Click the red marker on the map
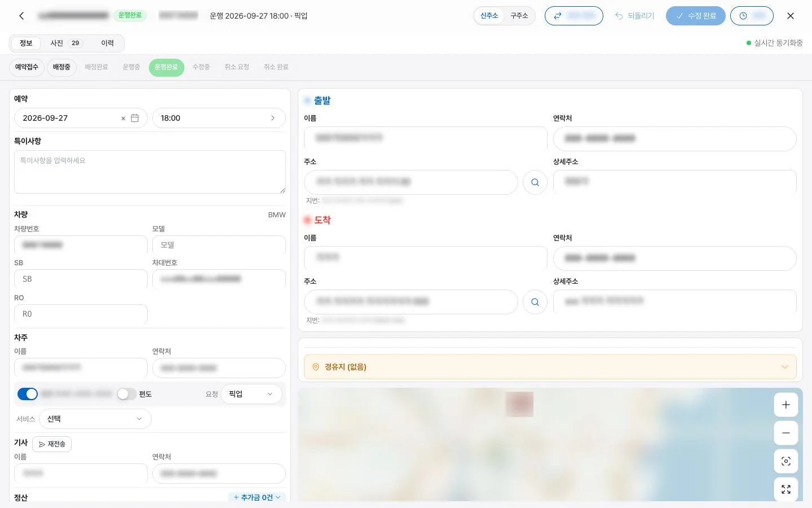Image resolution: width=812 pixels, height=508 pixels. (520, 404)
